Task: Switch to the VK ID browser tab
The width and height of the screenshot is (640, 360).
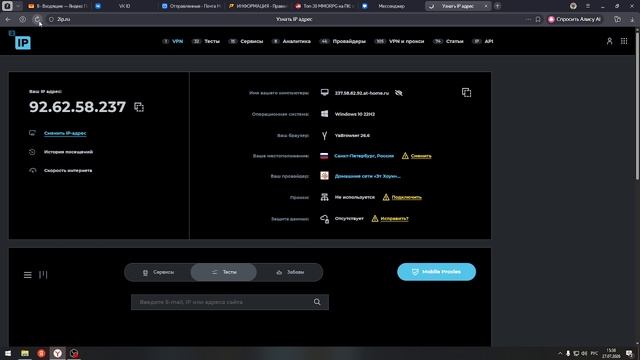Action: tap(124, 6)
